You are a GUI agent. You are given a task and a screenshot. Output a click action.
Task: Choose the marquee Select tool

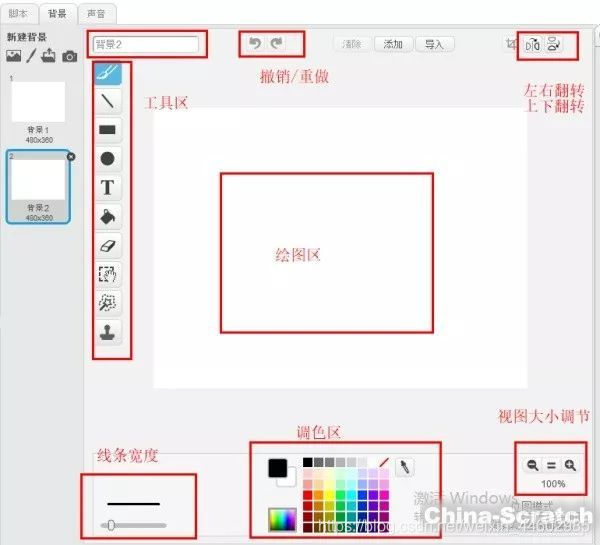108,274
